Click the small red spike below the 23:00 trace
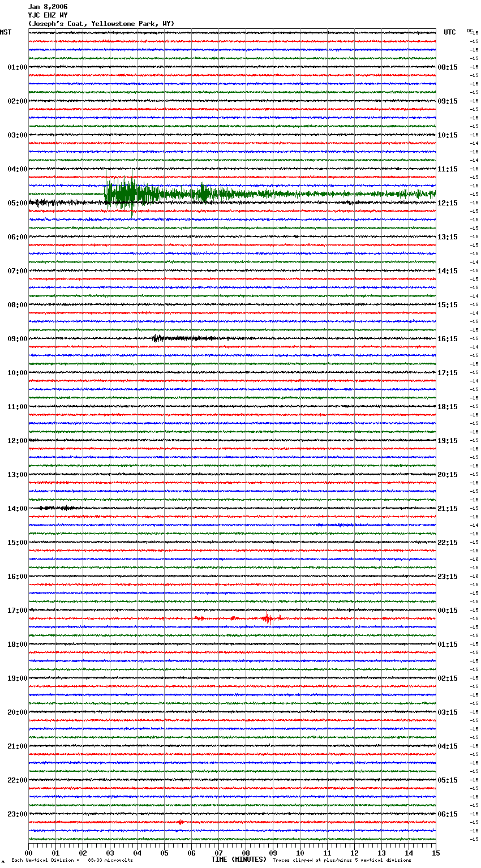 click(180, 822)
